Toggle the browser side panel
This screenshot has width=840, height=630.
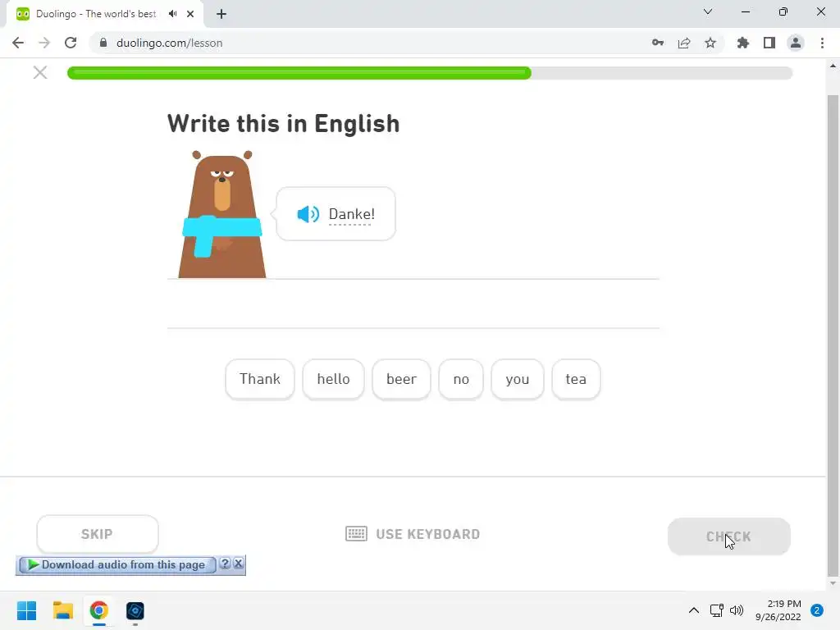[x=769, y=43]
